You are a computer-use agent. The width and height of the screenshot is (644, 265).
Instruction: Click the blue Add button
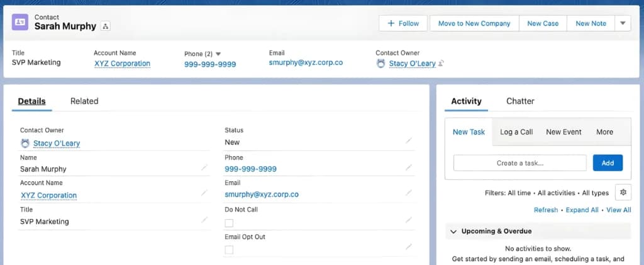click(608, 163)
